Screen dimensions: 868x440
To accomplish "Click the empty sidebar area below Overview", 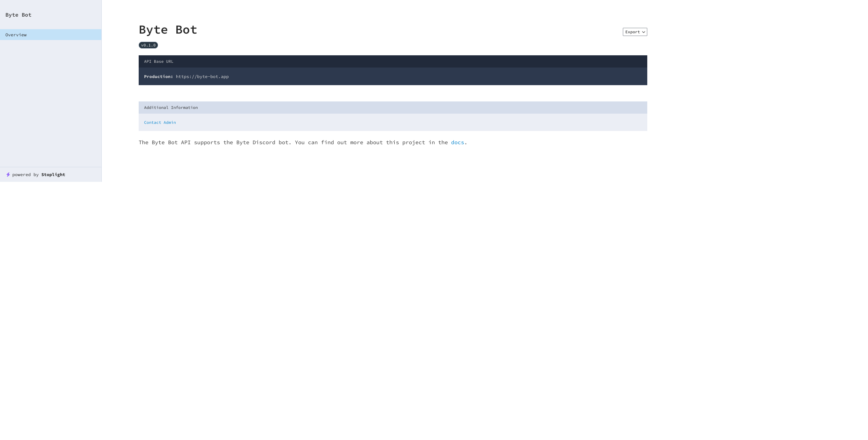I will point(51,102).
